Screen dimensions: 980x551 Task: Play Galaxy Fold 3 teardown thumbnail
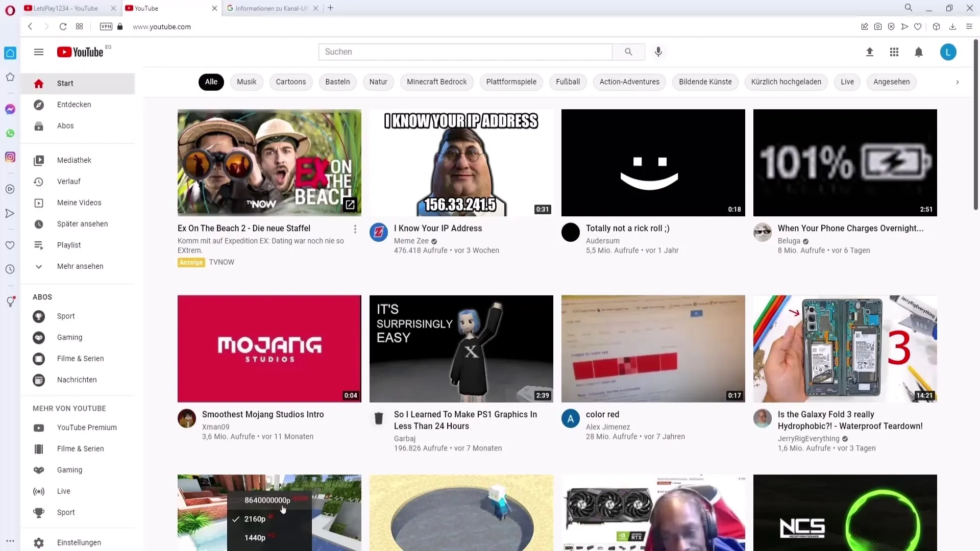[845, 349]
